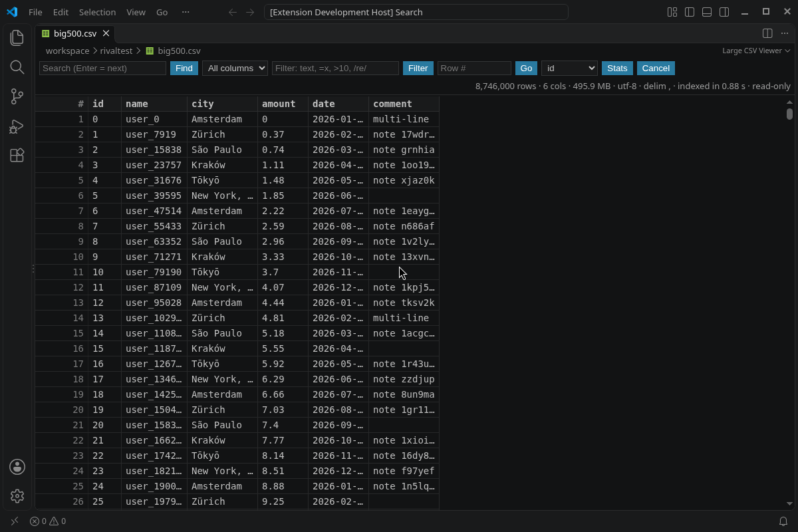
Task: Select the big500.csv editor tab
Action: [x=76, y=33]
